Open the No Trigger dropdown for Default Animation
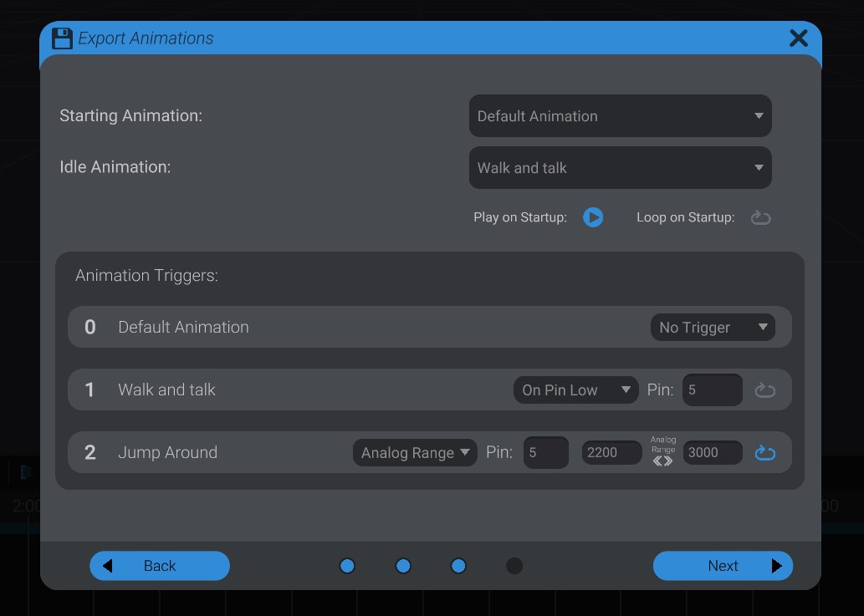This screenshot has width=864, height=616. pyautogui.click(x=713, y=327)
